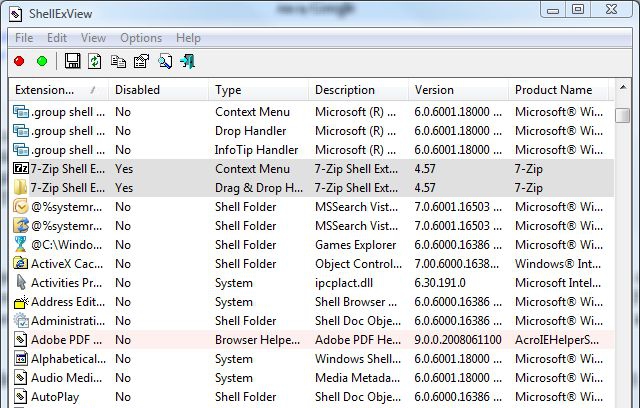The width and height of the screenshot is (640, 408).
Task: Click the green Enable Selected Items icon
Action: coord(42,62)
